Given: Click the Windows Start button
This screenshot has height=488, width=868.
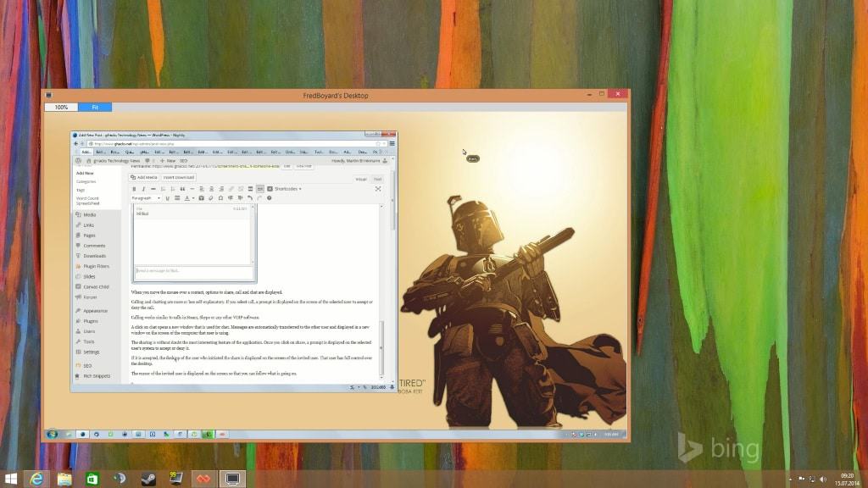Looking at the screenshot, I should (x=10, y=479).
